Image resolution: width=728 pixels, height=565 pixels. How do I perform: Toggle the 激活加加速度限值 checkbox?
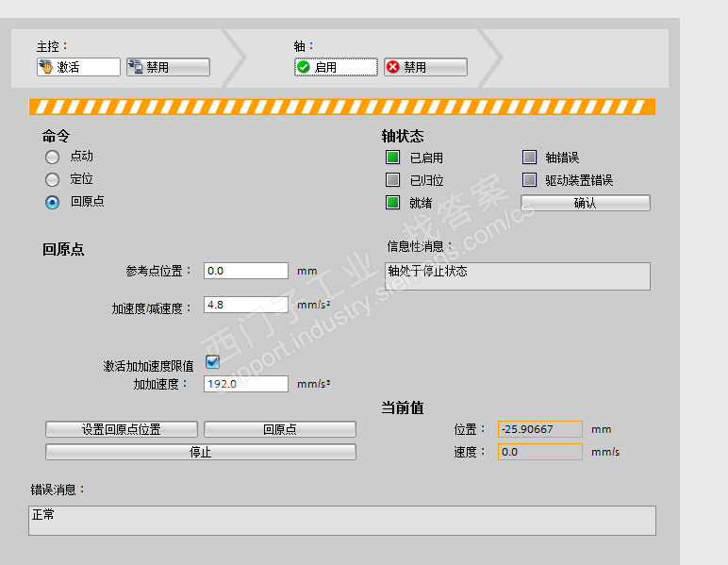(x=212, y=361)
